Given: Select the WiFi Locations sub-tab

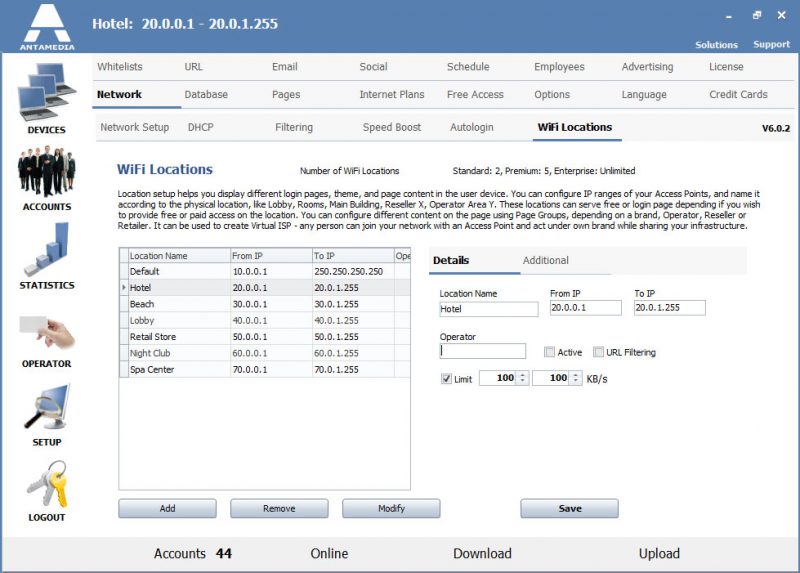Looking at the screenshot, I should tap(574, 127).
